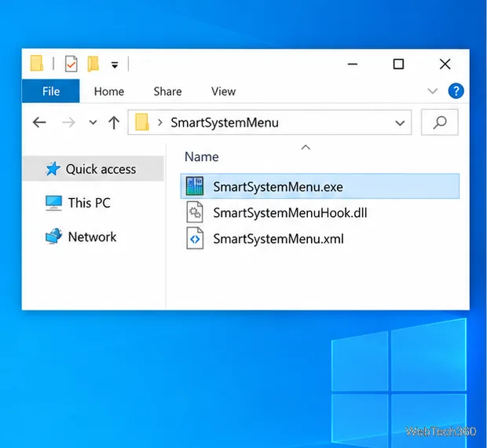This screenshot has width=487, height=448.
Task: Select the SmartSystemMenu.xml file
Action: click(278, 239)
